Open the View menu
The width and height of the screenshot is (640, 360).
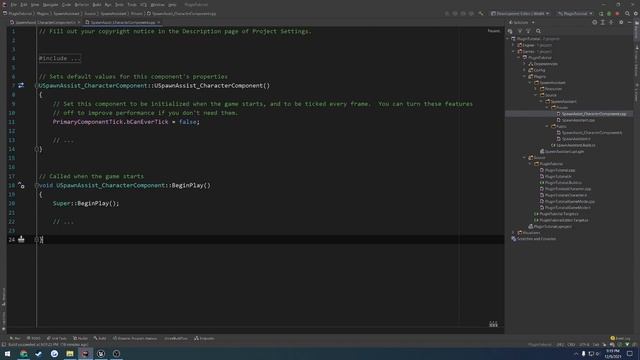click(x=35, y=4)
